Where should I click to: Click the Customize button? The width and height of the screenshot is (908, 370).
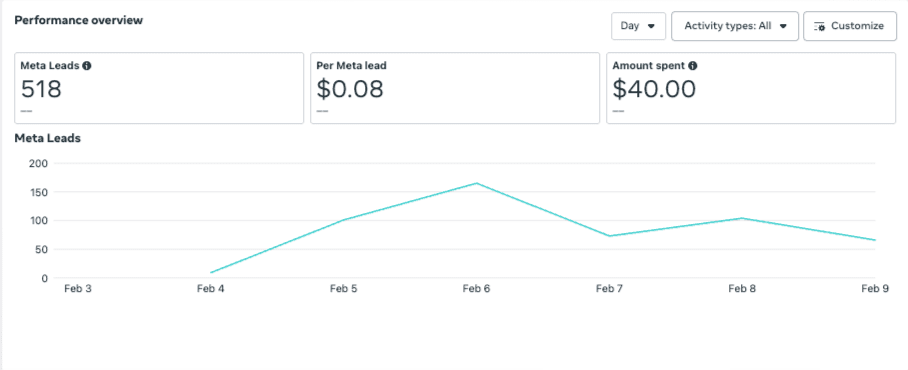850,26
